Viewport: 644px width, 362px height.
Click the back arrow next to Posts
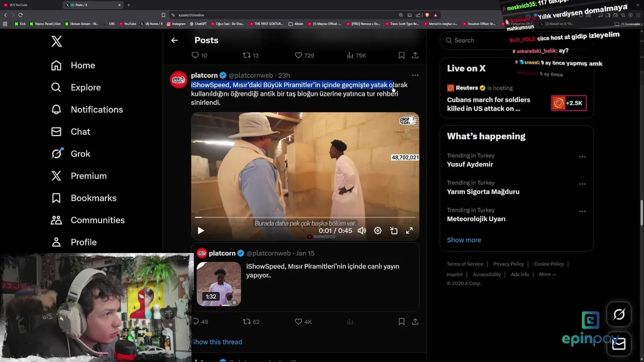[175, 40]
